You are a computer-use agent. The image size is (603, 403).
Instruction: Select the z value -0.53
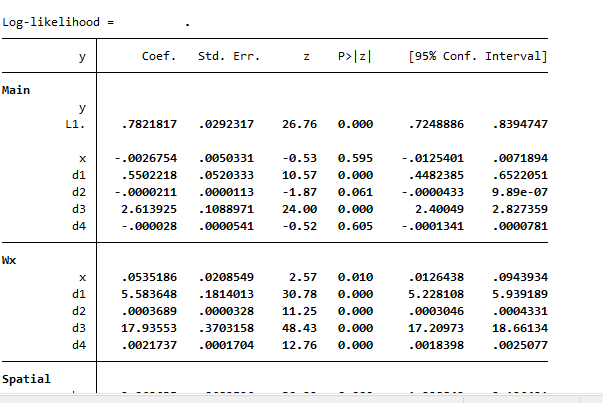point(300,158)
